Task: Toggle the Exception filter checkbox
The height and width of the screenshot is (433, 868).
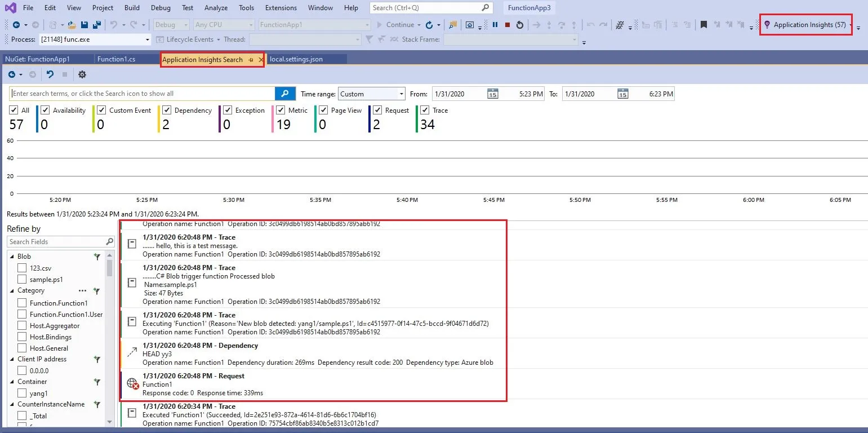Action: point(228,111)
